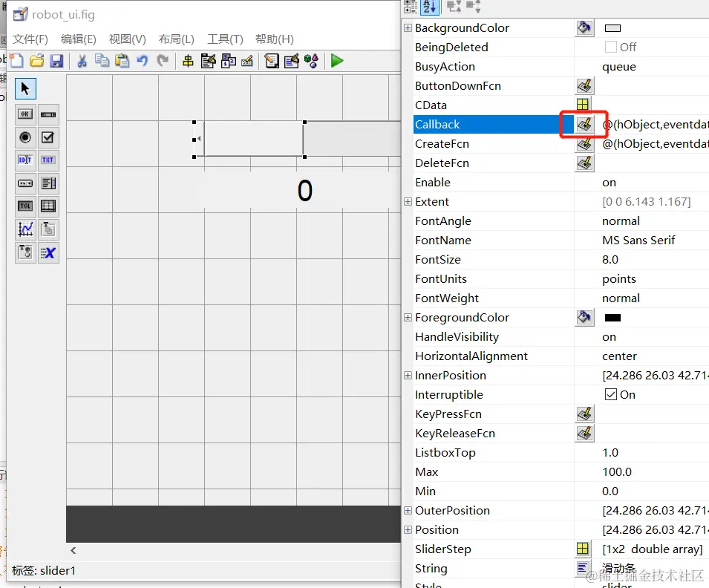Image resolution: width=709 pixels, height=588 pixels.
Task: Pick the Slider component in the palette
Action: coord(48,114)
